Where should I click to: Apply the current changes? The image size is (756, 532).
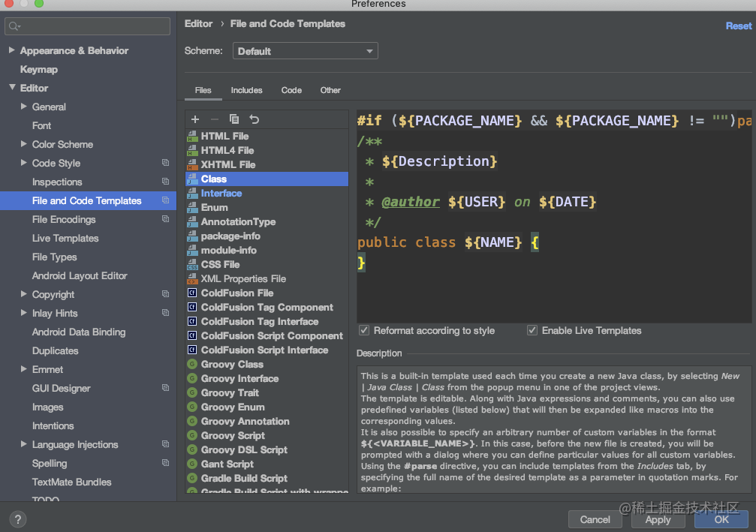(658, 519)
